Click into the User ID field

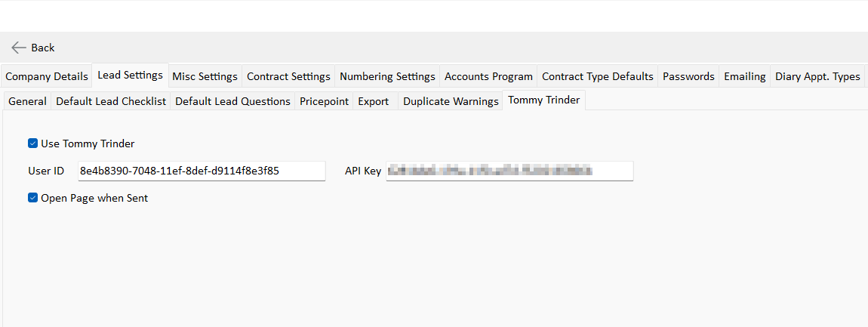tap(201, 171)
